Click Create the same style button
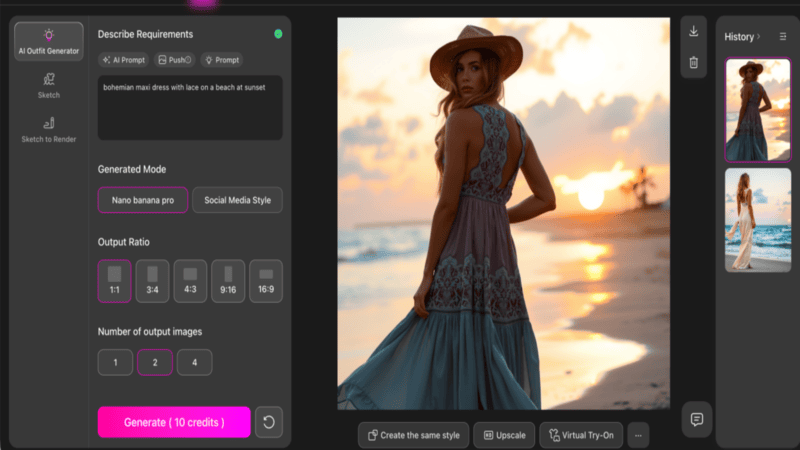The width and height of the screenshot is (800, 450). tap(413, 435)
